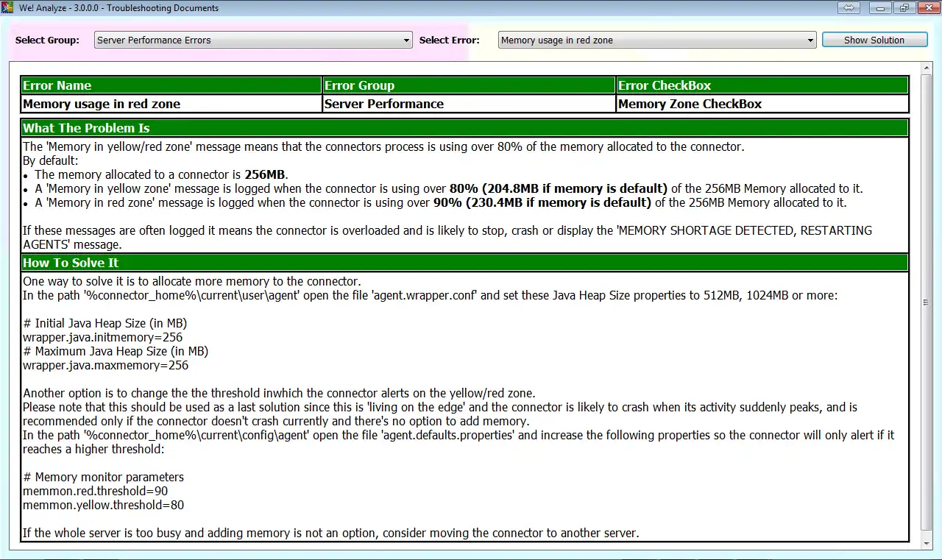Image resolution: width=942 pixels, height=560 pixels.
Task: Click the scrollbar up arrow
Action: click(927, 68)
